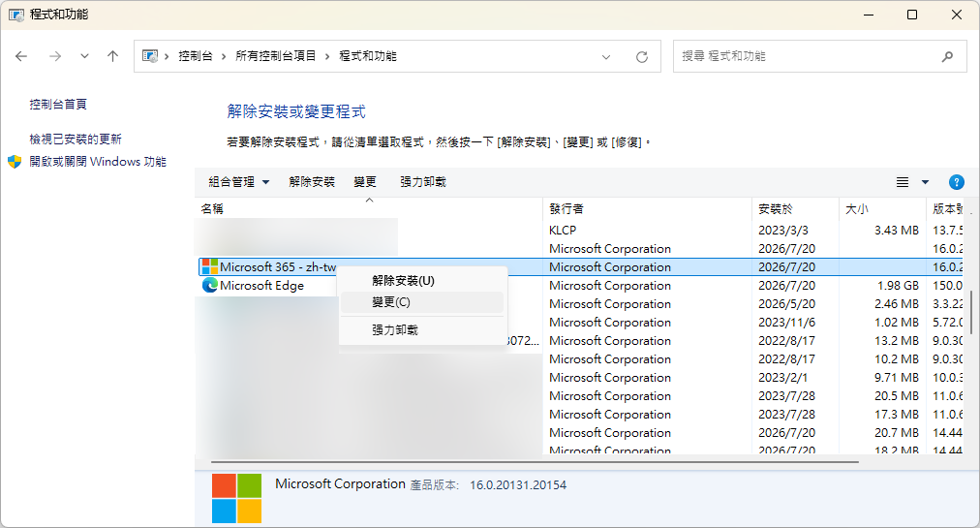The height and width of the screenshot is (528, 980).
Task: Click the search magnifier icon
Action: coord(947,56)
